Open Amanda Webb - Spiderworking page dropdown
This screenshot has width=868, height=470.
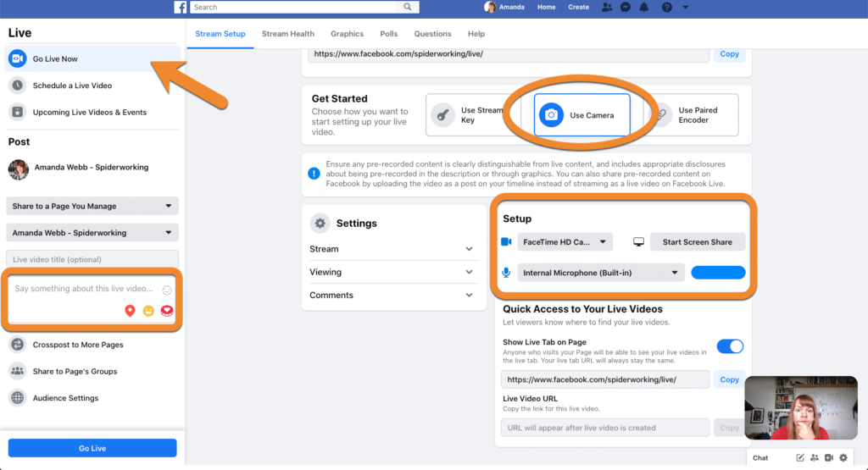[x=92, y=232]
